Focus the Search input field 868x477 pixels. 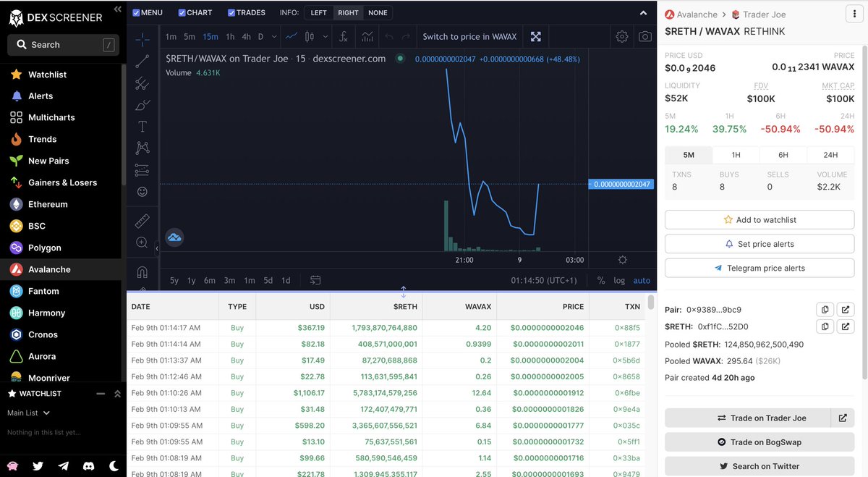[x=64, y=45]
